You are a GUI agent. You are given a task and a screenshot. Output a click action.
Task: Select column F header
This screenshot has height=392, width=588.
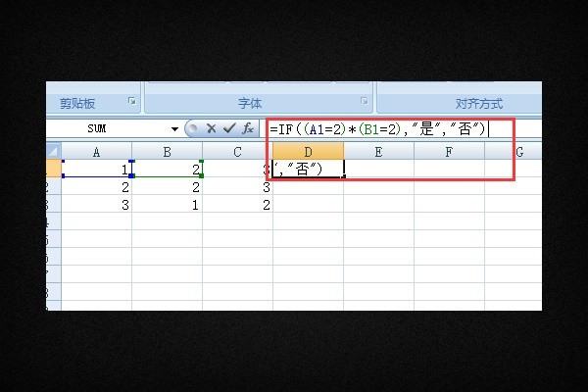click(449, 152)
